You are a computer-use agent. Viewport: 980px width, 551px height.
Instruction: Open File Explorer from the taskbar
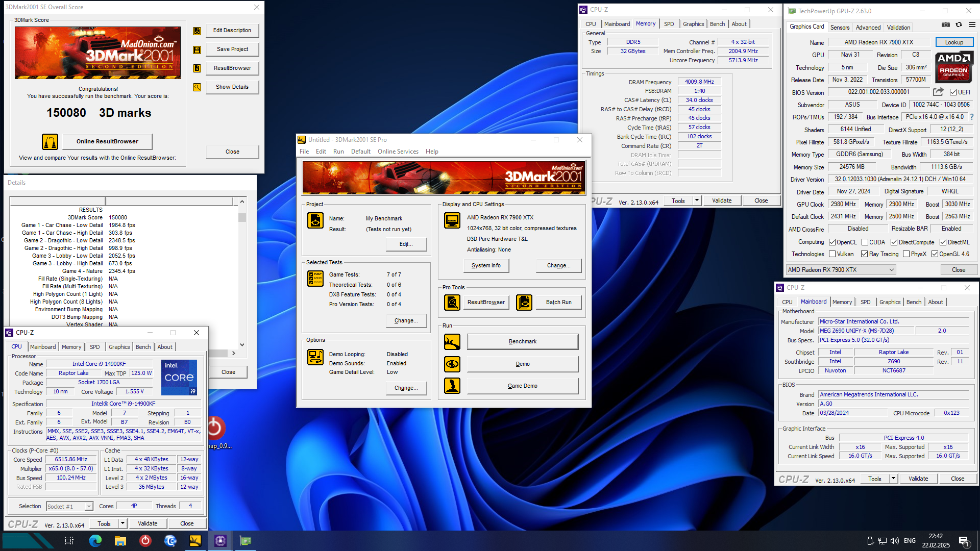coord(120,541)
